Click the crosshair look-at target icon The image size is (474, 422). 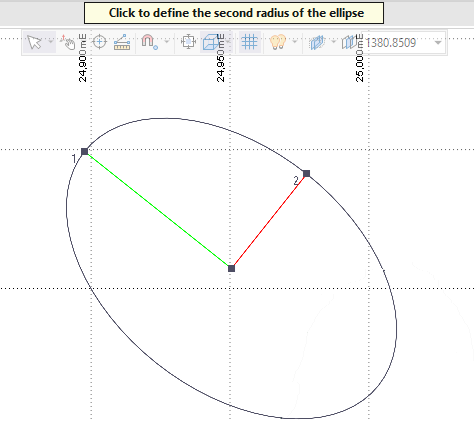[x=99, y=42]
